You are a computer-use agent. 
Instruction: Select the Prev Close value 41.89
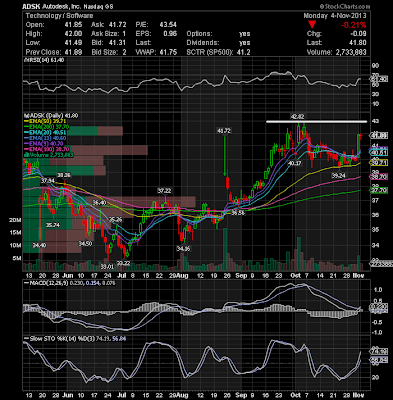coord(74,52)
